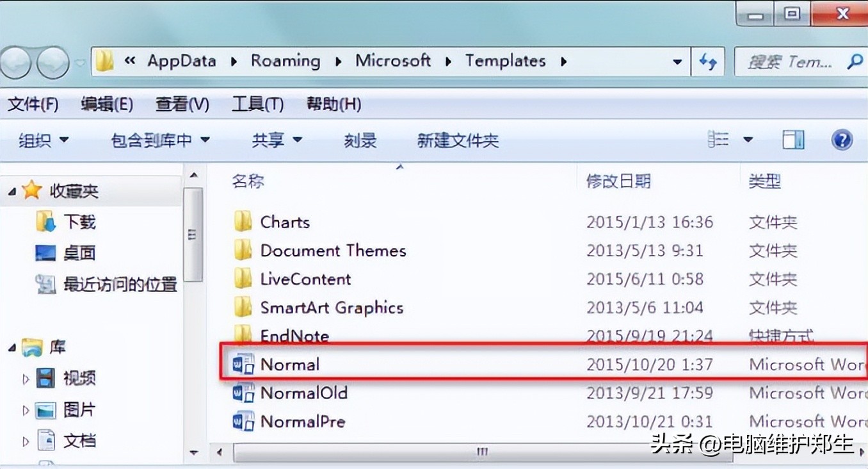
Task: Expand the arrow after Templates breadcrumb
Action: (x=563, y=62)
